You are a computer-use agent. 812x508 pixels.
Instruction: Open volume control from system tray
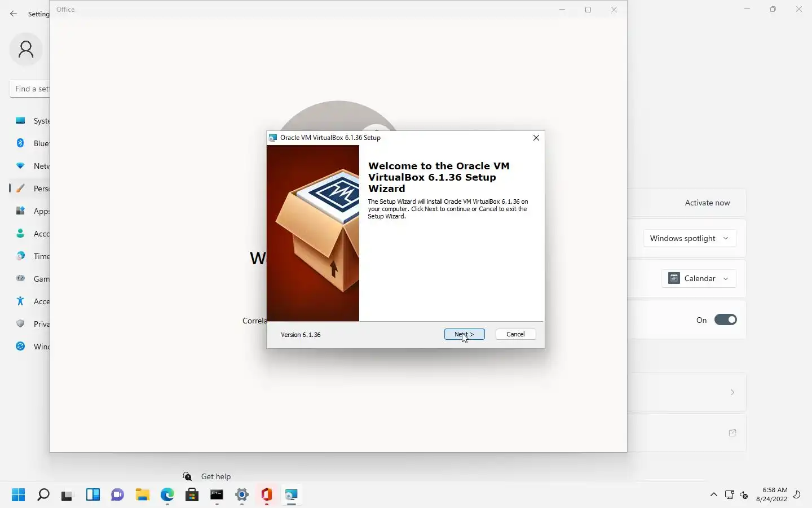click(x=744, y=495)
